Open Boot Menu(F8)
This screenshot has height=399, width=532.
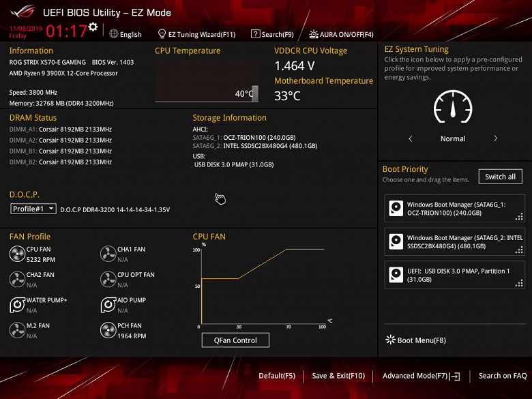coord(416,340)
